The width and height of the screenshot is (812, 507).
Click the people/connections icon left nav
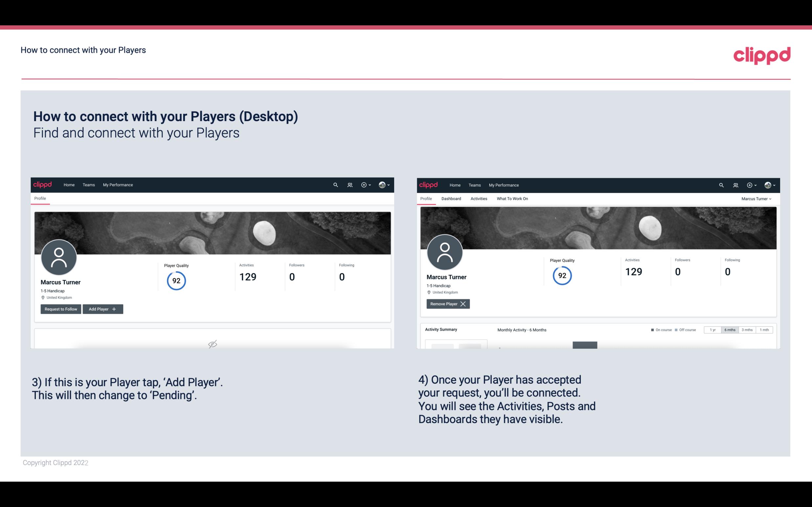click(349, 184)
